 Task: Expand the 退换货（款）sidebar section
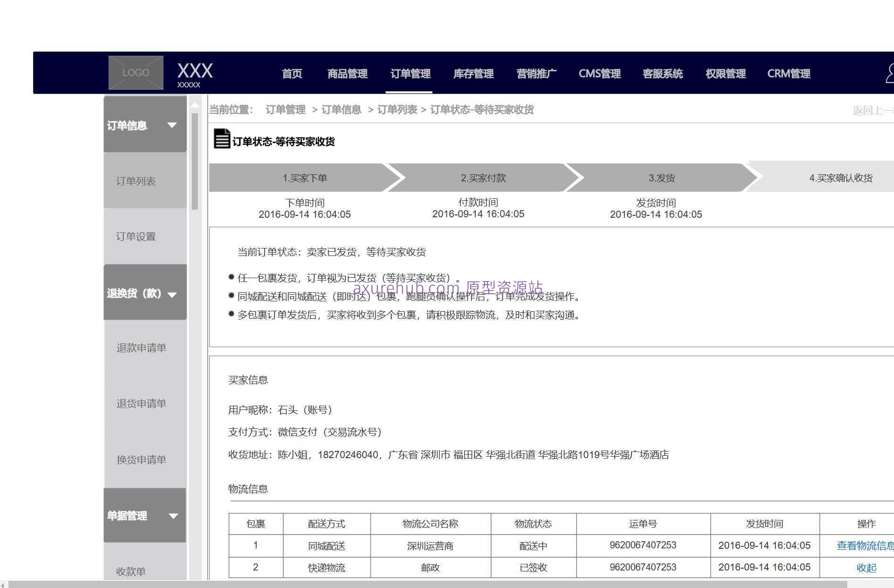point(172,294)
